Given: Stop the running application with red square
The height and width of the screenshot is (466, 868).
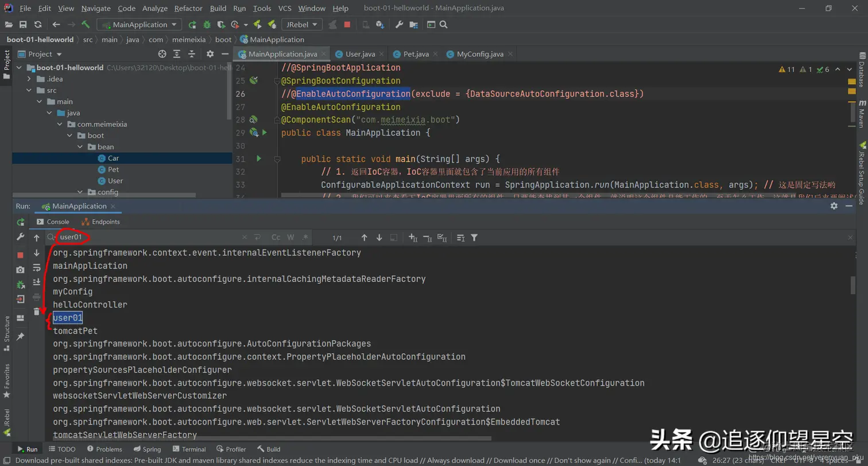Looking at the screenshot, I should coord(347,25).
